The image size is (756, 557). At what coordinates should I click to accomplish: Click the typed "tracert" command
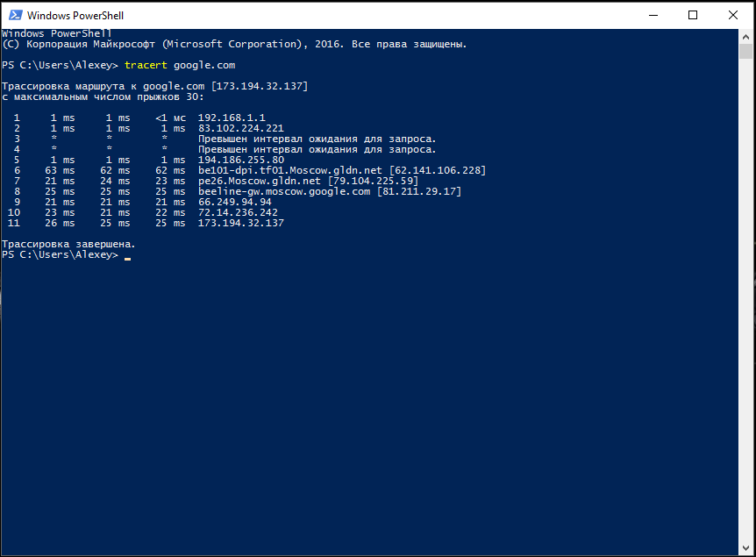point(146,65)
